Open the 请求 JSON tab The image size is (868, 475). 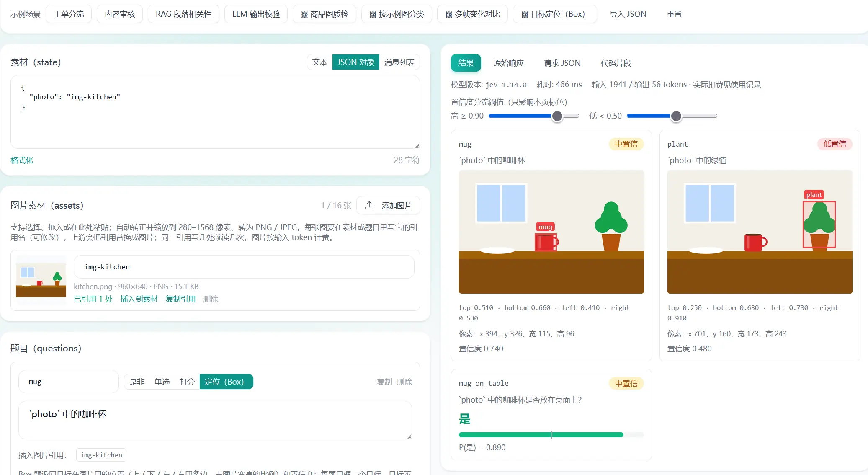point(562,63)
